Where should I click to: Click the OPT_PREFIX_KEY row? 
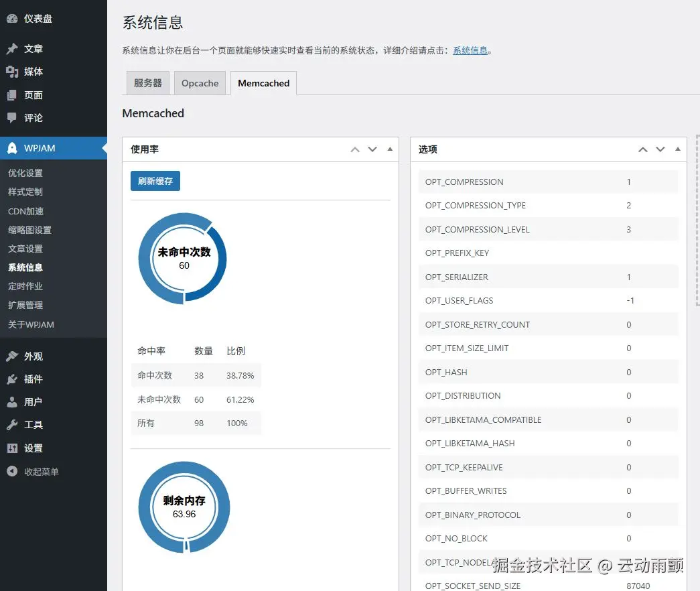click(548, 253)
